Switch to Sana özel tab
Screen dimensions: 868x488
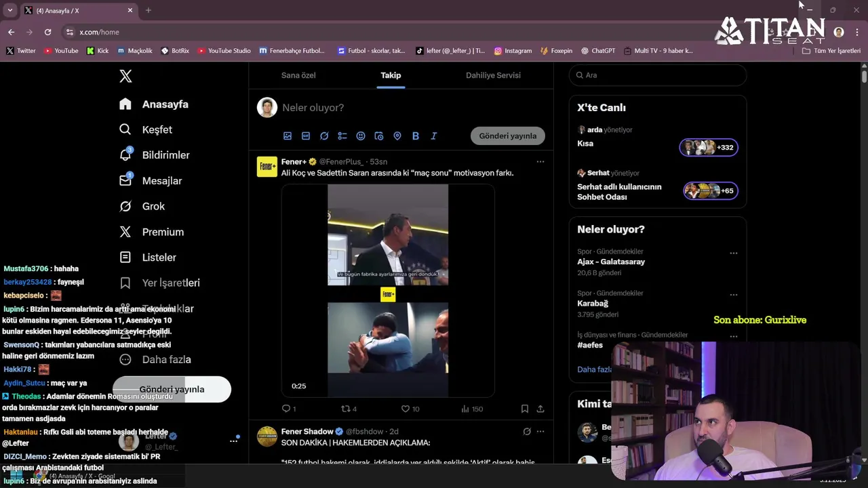(x=298, y=75)
